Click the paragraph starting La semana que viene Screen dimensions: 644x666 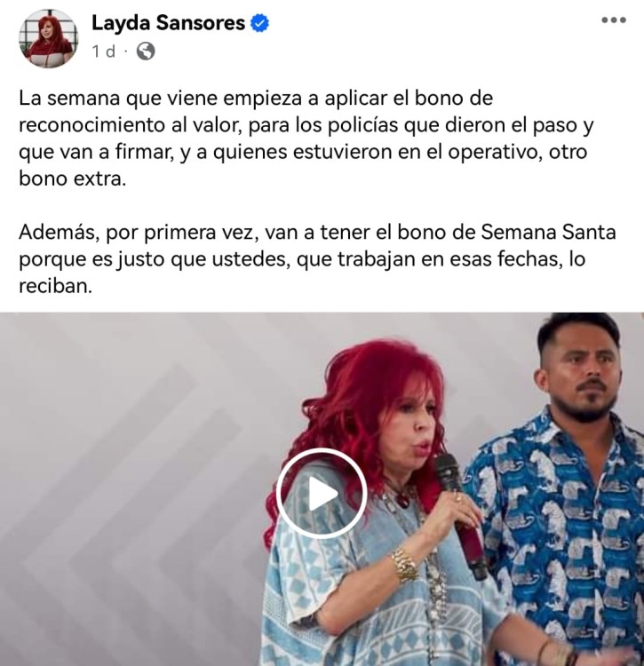(306, 138)
